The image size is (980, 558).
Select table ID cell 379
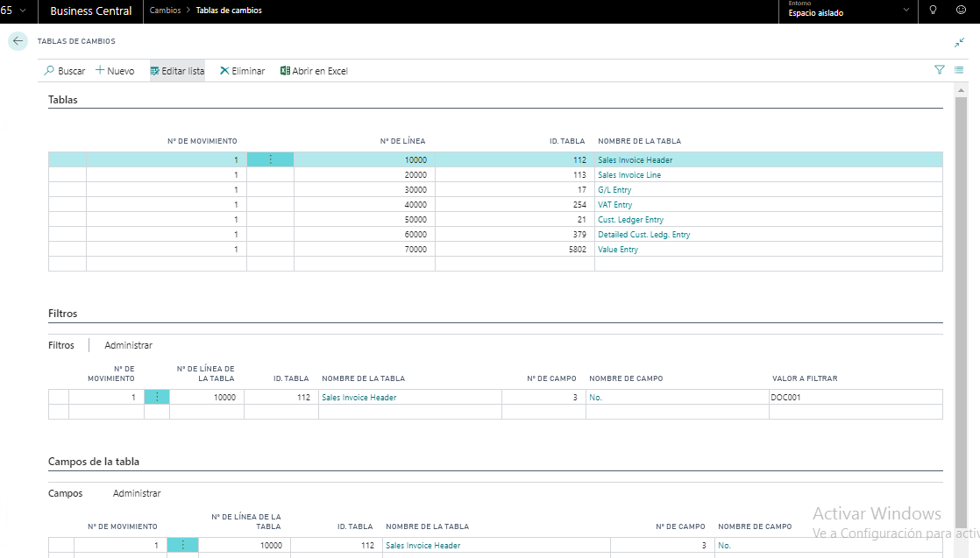coord(515,234)
